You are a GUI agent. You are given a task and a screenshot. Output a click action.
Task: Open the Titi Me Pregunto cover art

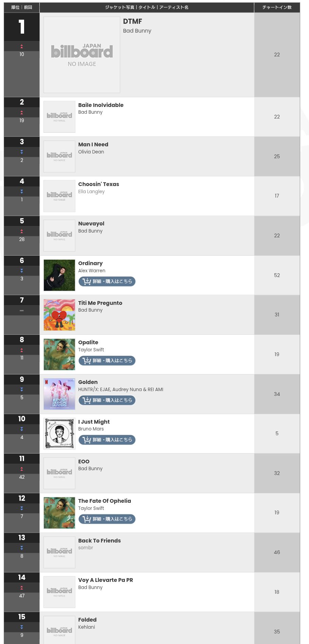point(59,315)
